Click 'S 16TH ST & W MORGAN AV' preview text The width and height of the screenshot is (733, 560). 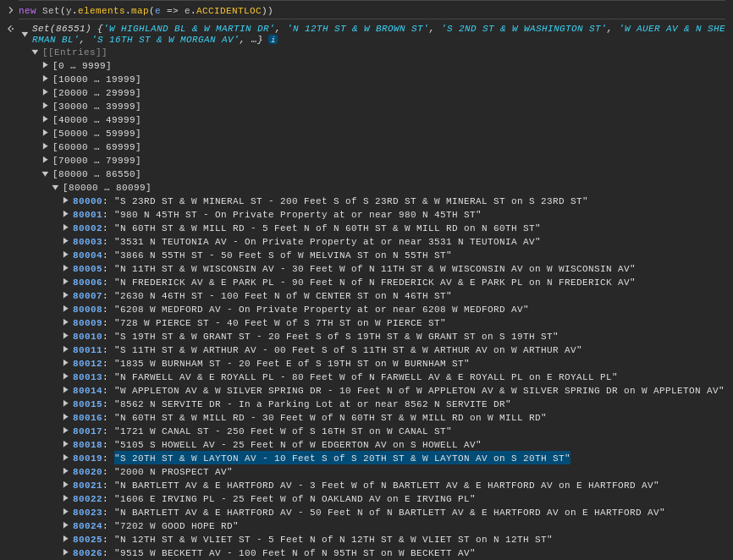(x=166, y=40)
